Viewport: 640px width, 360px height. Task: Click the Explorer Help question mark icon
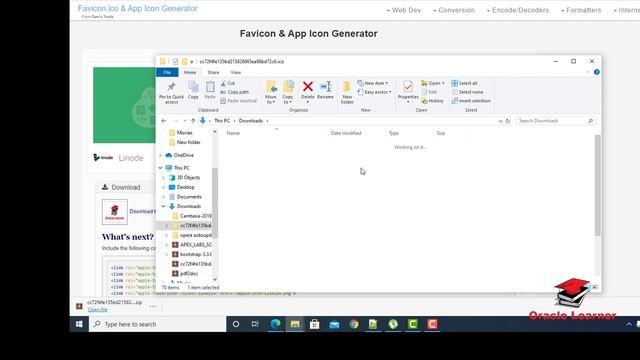[597, 72]
